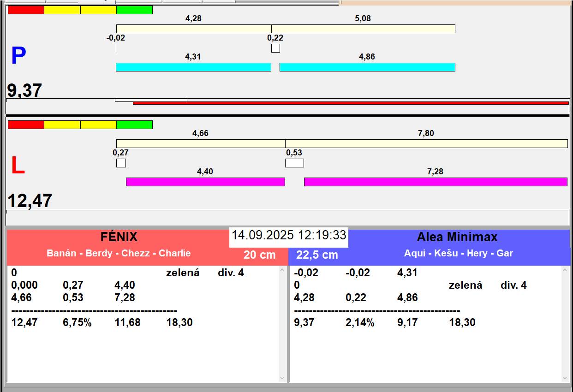
Task: Click the magenta bar labeled 4,40
Action: pos(205,182)
